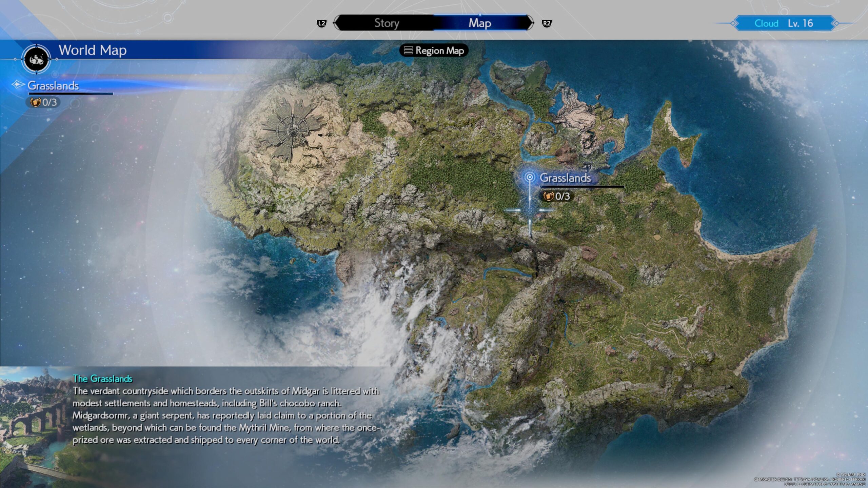Click the L2 button prompt icon
The width and height of the screenshot is (868, 488).
pos(321,23)
